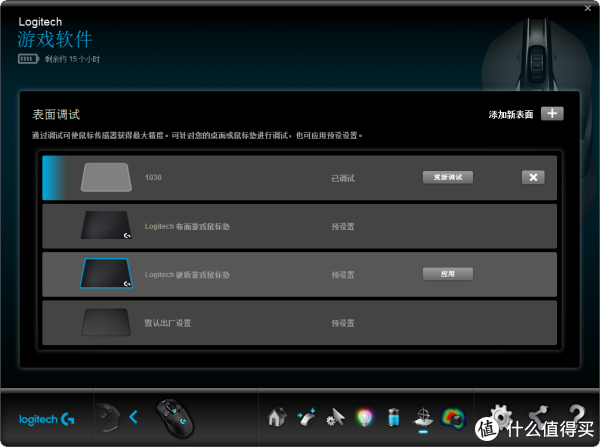Open pointer settings cursor icon
Screen dimensions: 600x447
coord(336,415)
